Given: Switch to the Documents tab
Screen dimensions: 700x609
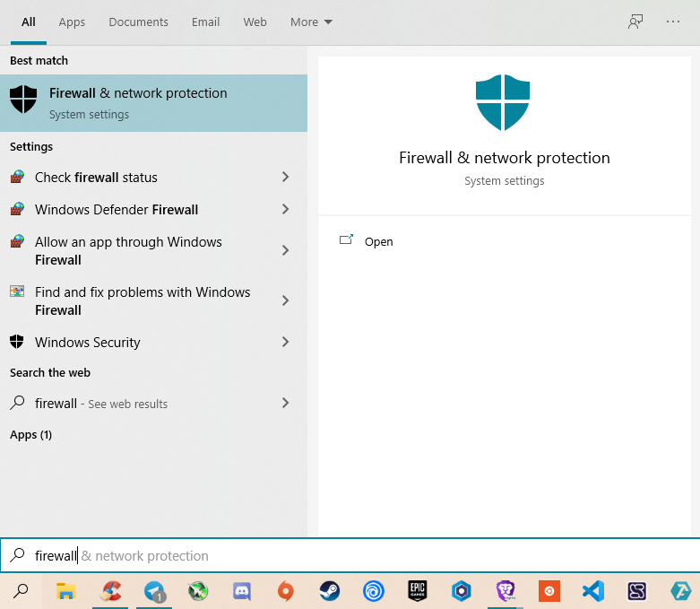Looking at the screenshot, I should pos(138,22).
